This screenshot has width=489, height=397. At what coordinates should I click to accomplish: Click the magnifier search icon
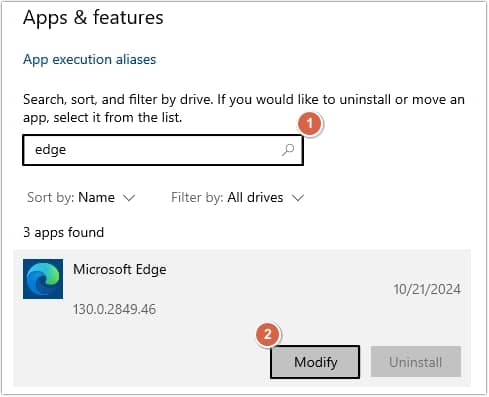(x=288, y=150)
